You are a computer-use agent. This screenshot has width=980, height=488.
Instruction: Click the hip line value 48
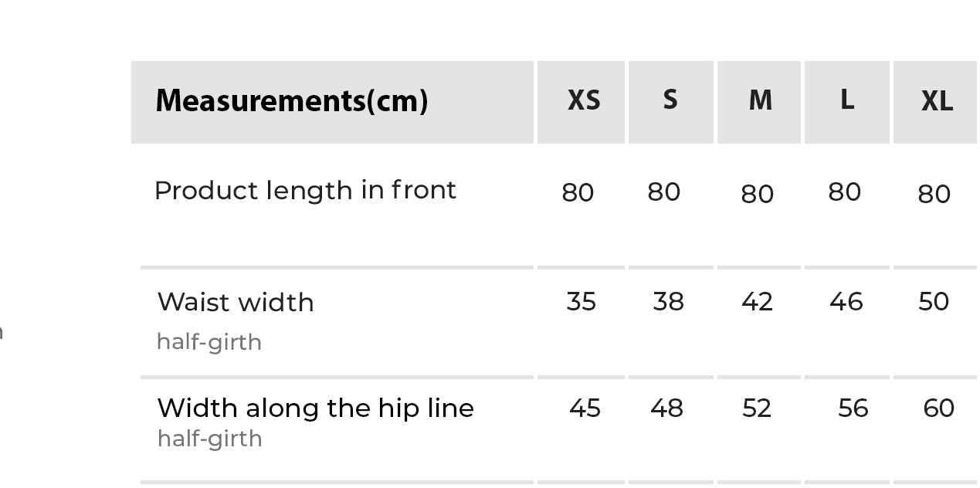click(666, 408)
